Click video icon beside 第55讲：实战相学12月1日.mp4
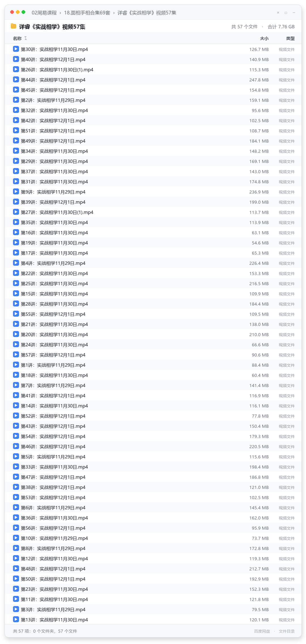This screenshot has width=306, height=644. (x=16, y=314)
